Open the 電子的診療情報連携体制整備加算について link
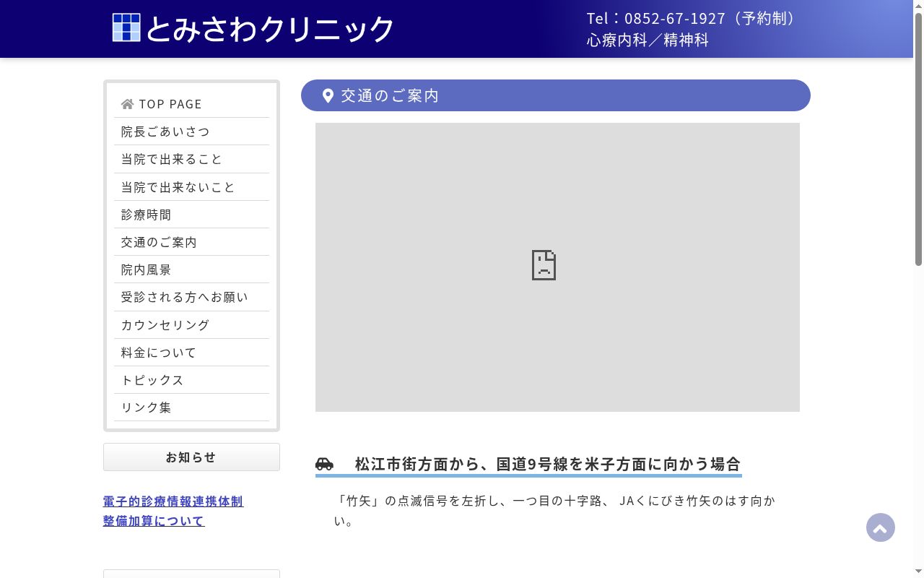Image resolution: width=924 pixels, height=578 pixels. [173, 511]
